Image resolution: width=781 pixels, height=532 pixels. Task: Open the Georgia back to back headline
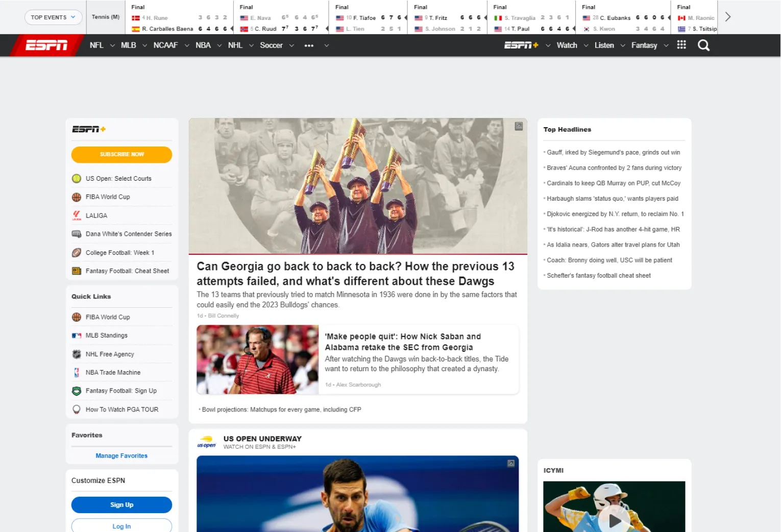(355, 274)
